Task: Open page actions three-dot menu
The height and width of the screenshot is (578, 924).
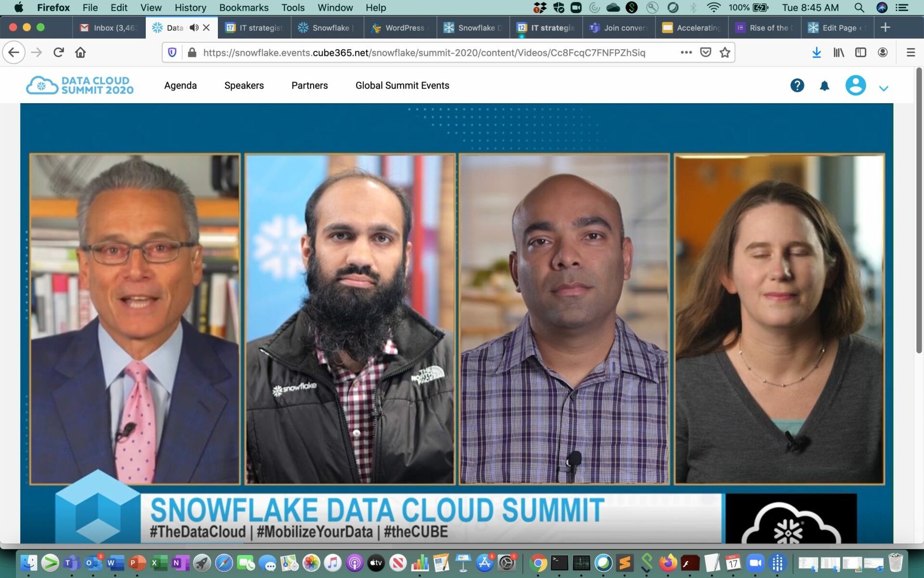Action: pos(686,53)
